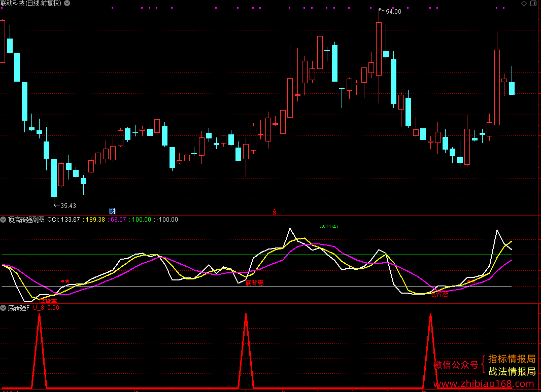Expand the 底转强F indicator menu arrow
This screenshot has height=392, width=541.
coord(3,308)
